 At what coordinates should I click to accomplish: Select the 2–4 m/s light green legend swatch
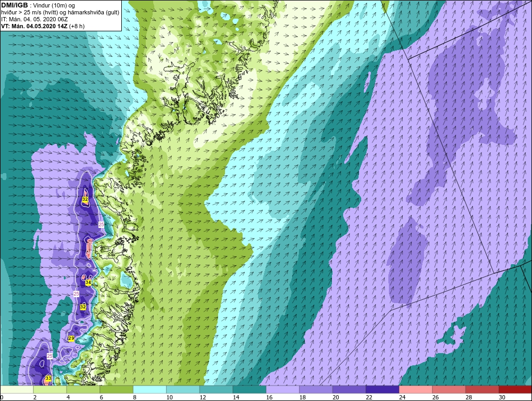(50, 389)
